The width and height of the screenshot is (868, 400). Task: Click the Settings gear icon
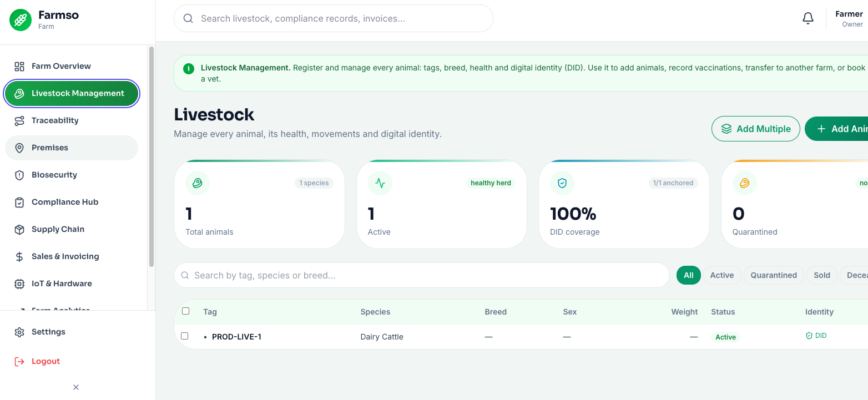pos(19,332)
